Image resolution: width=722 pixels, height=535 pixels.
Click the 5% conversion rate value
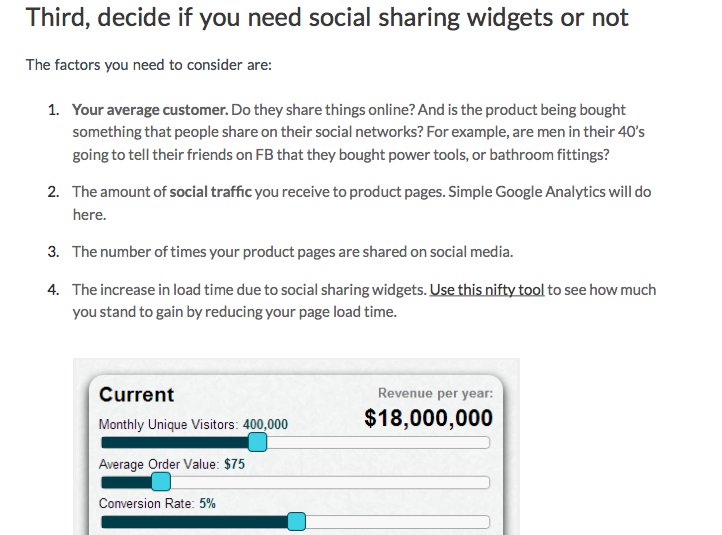pyautogui.click(x=207, y=503)
